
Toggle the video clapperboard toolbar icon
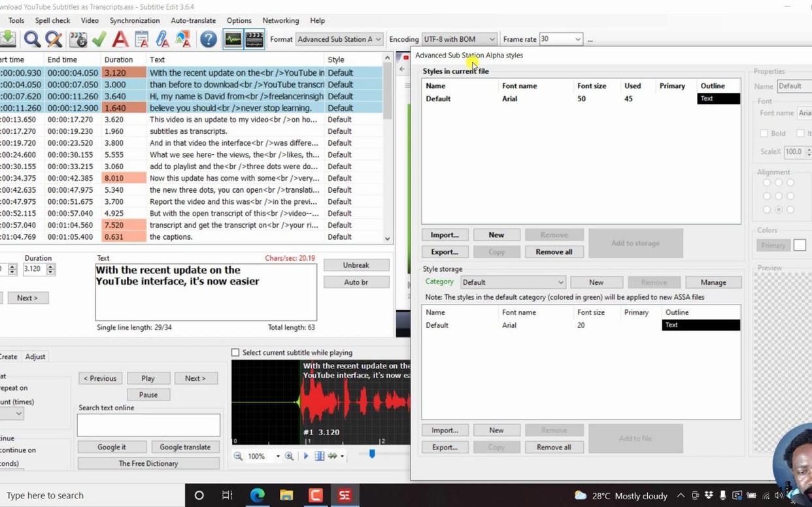254,40
